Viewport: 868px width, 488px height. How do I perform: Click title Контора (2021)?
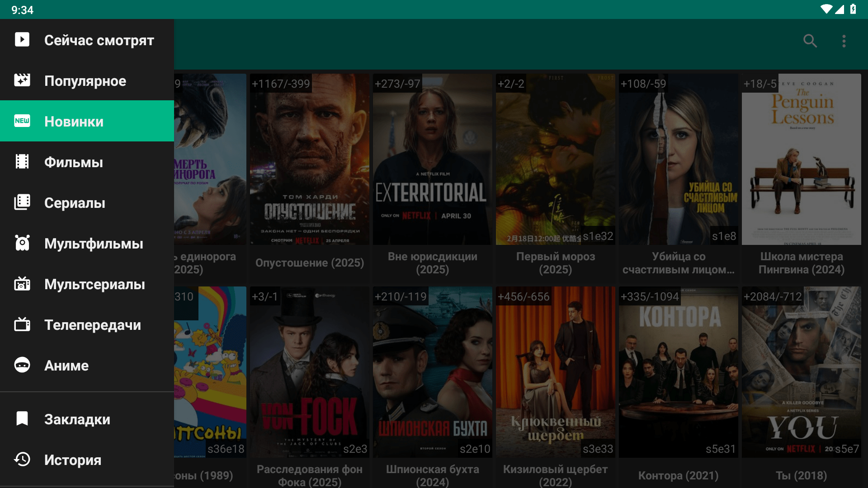pos(679,475)
